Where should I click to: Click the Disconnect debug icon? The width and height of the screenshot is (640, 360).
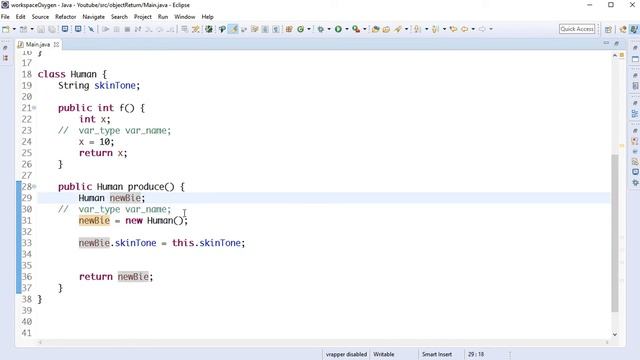(x=138, y=29)
